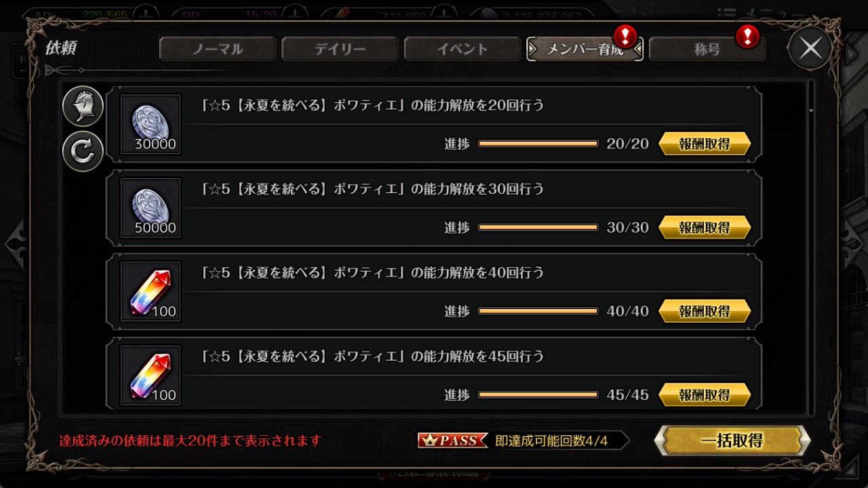Select the イベント tab
This screenshot has height=488, width=868.
[x=462, y=49]
